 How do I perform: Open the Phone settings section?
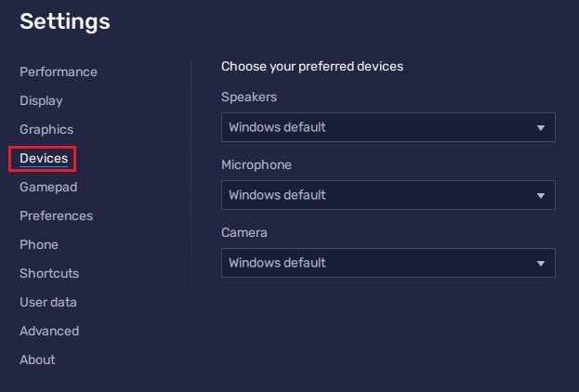[x=39, y=244]
